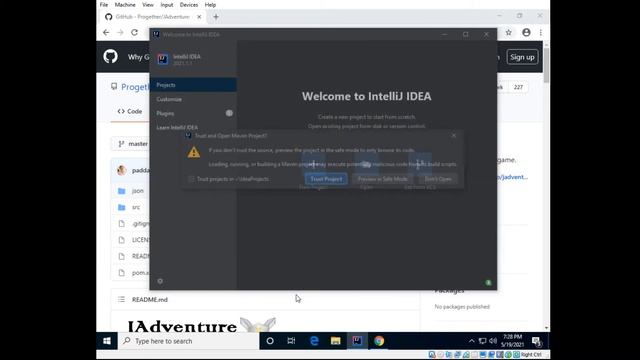The width and height of the screenshot is (640, 360).
Task: Open README table of contents list icon
Action: [121, 300]
